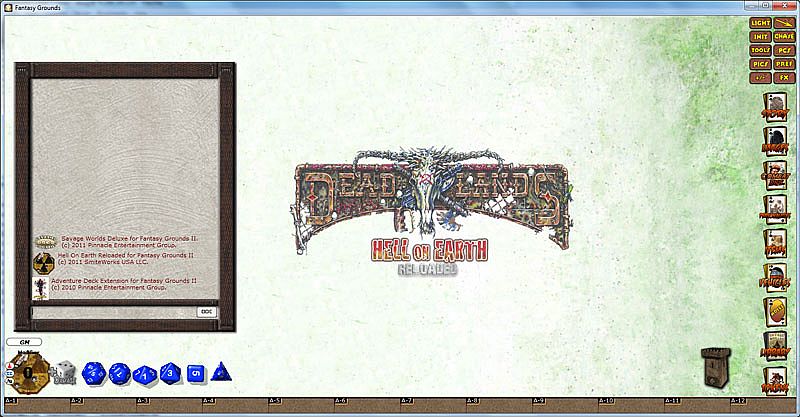Open the FX effects window
The image size is (800, 417).
click(x=784, y=78)
